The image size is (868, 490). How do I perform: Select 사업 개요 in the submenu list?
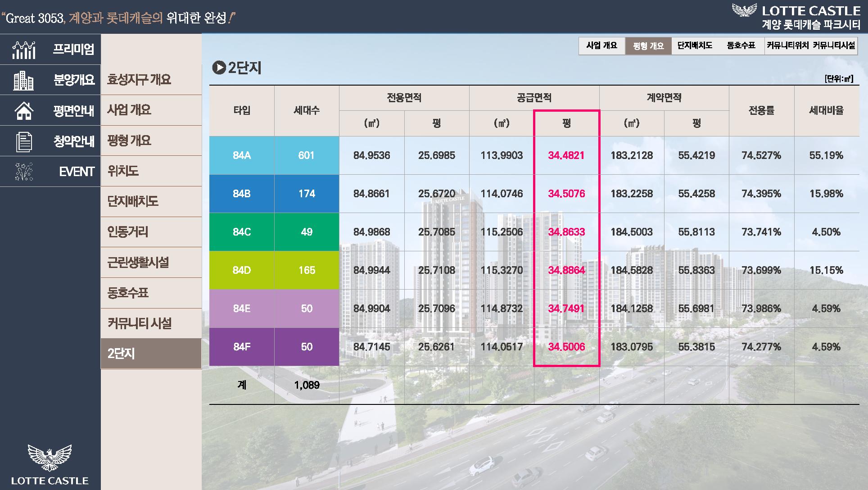click(x=151, y=110)
